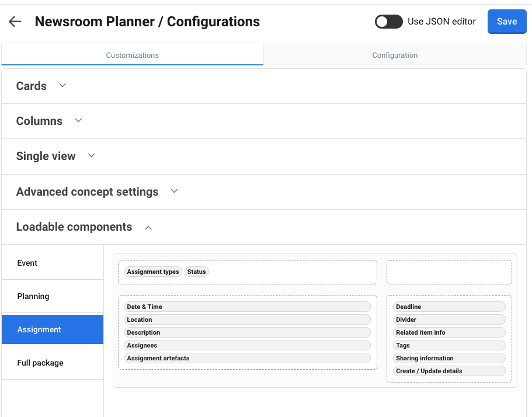Switch to the Configuration tab
The image size is (532, 417).
click(x=395, y=55)
